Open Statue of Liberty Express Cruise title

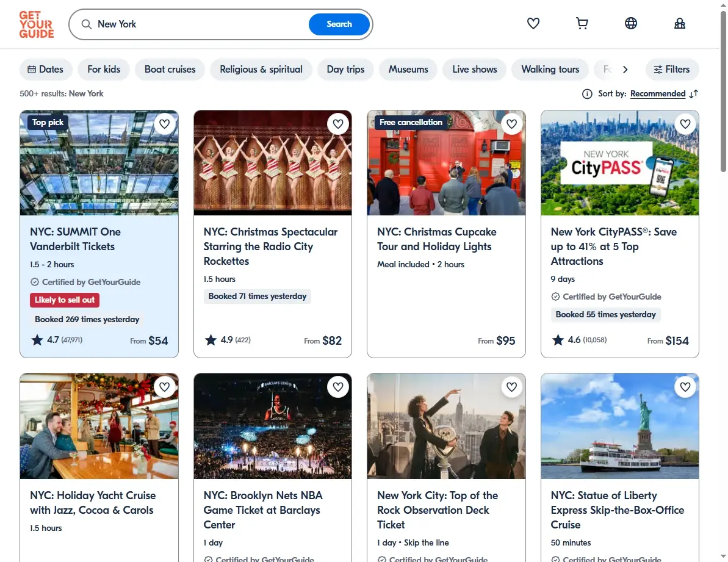pos(618,510)
